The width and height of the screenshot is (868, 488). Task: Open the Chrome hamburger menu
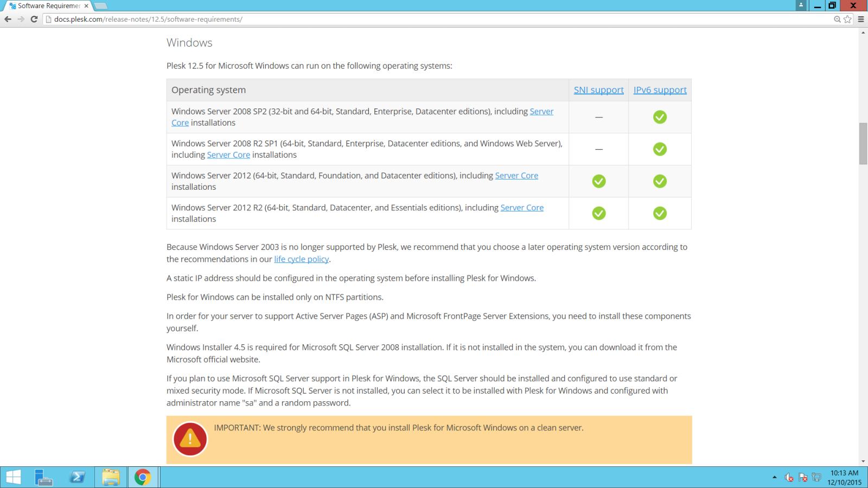tap(861, 19)
